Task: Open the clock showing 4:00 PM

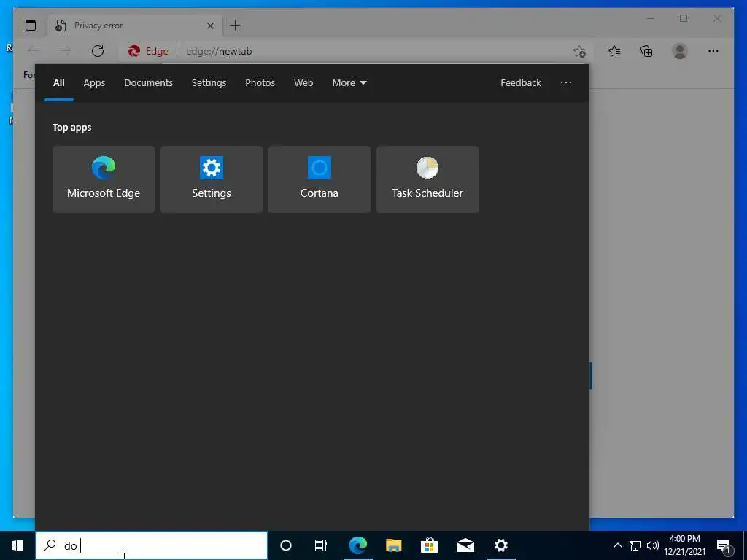Action: (x=685, y=545)
